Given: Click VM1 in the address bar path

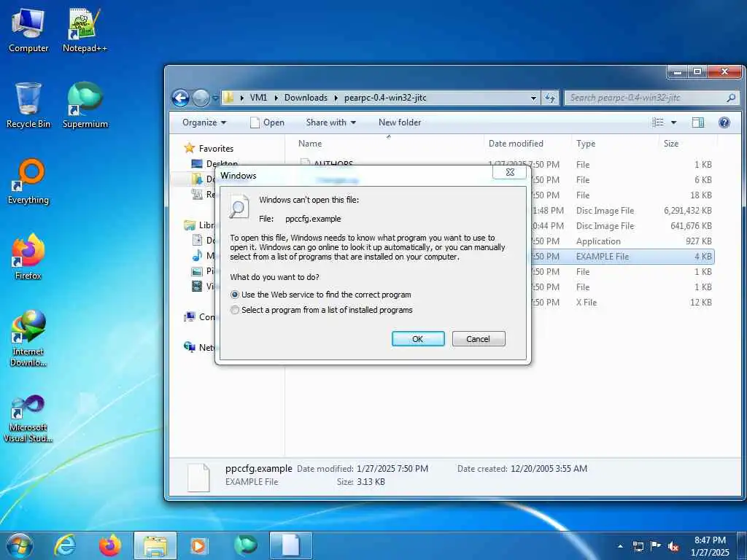Looking at the screenshot, I should [x=258, y=98].
